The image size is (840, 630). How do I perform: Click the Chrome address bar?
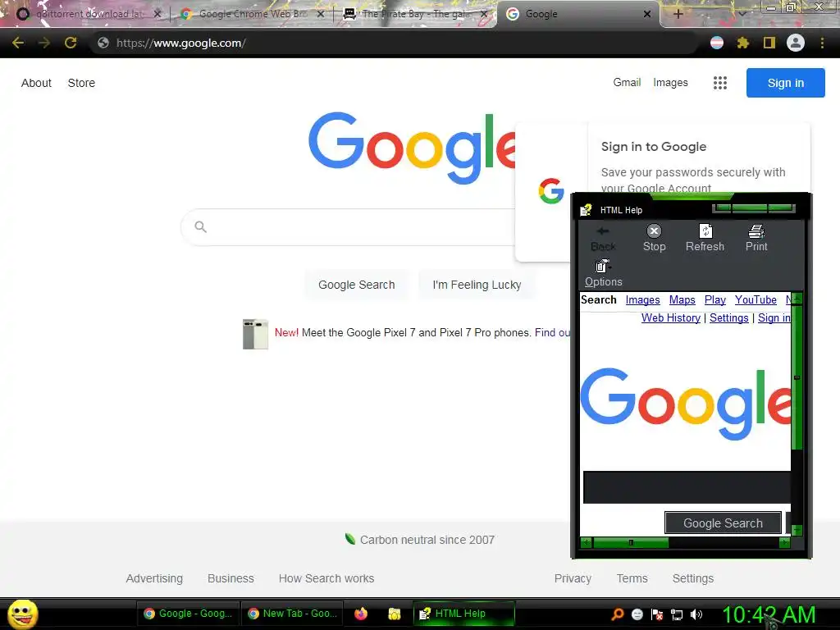(x=396, y=43)
